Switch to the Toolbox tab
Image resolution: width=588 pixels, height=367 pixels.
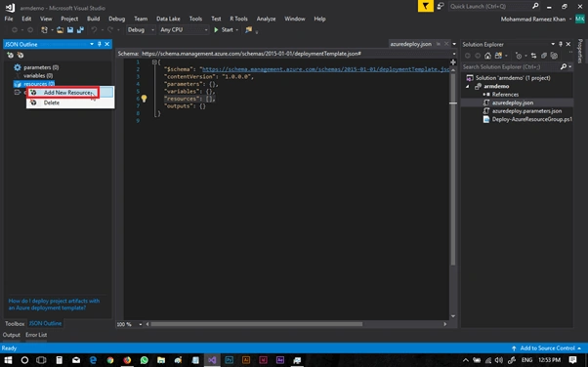coord(15,323)
